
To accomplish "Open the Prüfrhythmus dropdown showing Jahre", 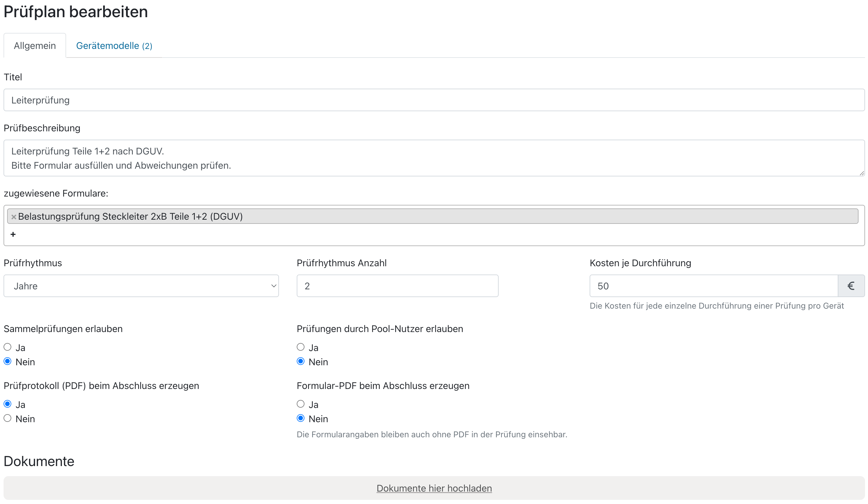I will (141, 286).
